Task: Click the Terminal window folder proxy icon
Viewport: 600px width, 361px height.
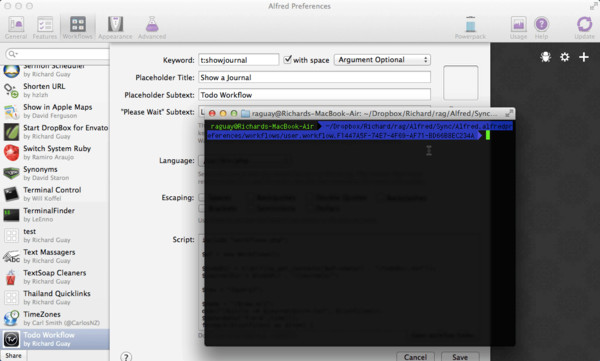Action: (245, 113)
